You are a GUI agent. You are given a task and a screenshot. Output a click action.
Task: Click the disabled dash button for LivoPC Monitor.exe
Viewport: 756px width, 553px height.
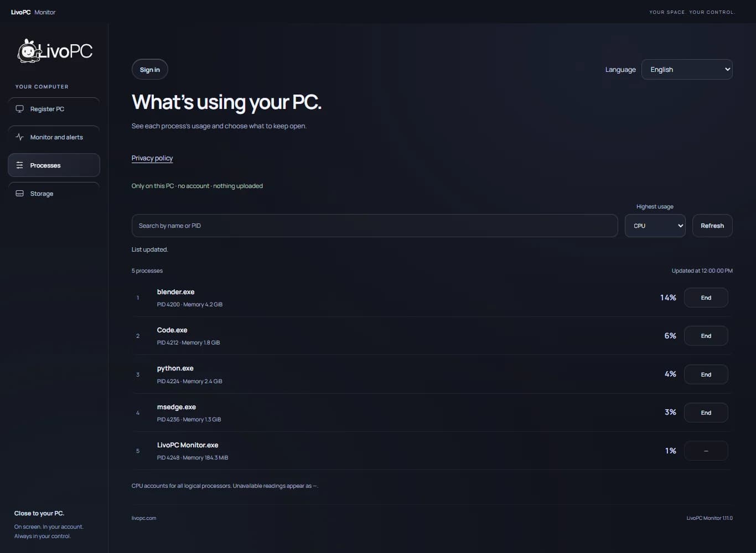click(706, 451)
